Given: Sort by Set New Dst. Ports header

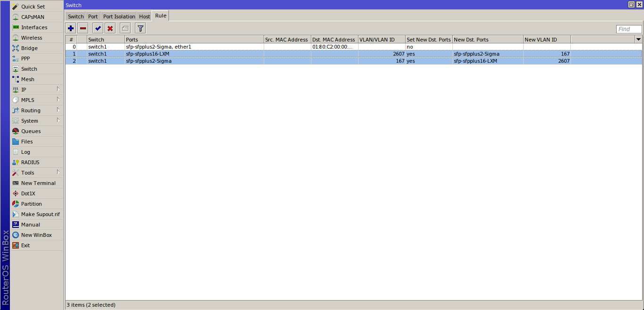Looking at the screenshot, I should [x=429, y=40].
